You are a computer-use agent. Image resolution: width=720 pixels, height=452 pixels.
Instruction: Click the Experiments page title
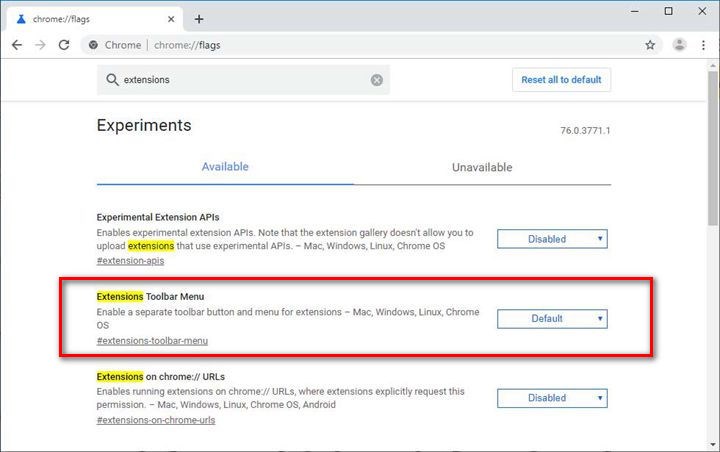point(144,125)
